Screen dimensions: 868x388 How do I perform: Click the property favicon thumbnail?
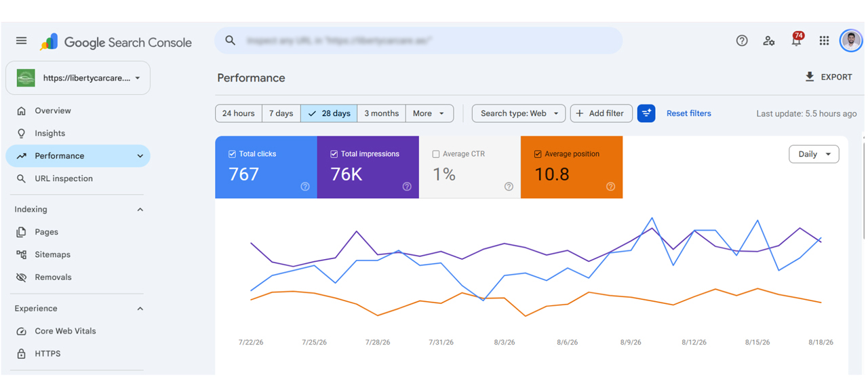tap(26, 78)
